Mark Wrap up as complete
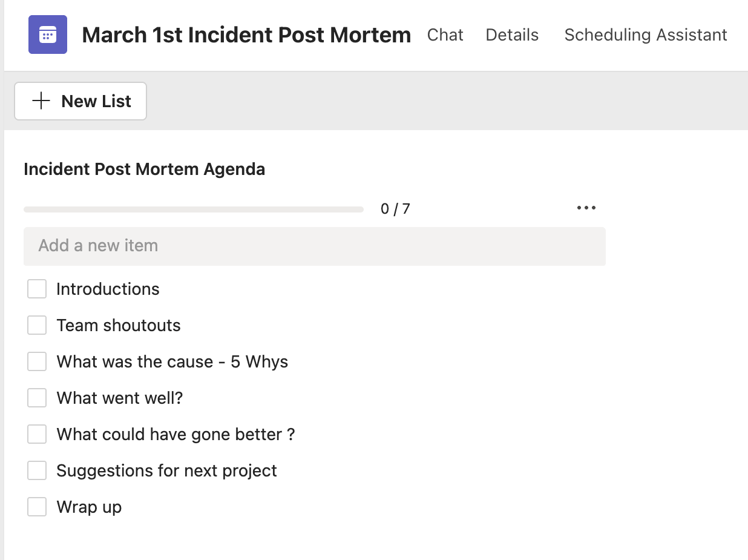 coord(36,507)
